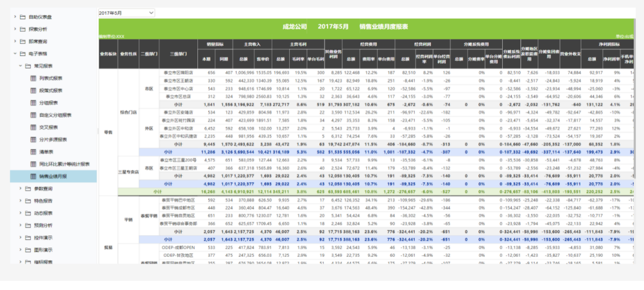
Task: Expand the 参数查询 folder arrow
Action: (20, 189)
